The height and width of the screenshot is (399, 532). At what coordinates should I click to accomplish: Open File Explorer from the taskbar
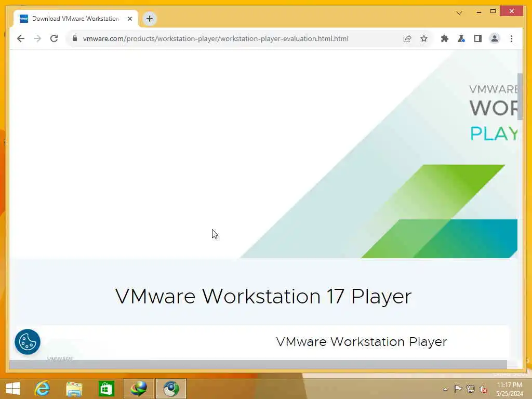click(x=74, y=389)
